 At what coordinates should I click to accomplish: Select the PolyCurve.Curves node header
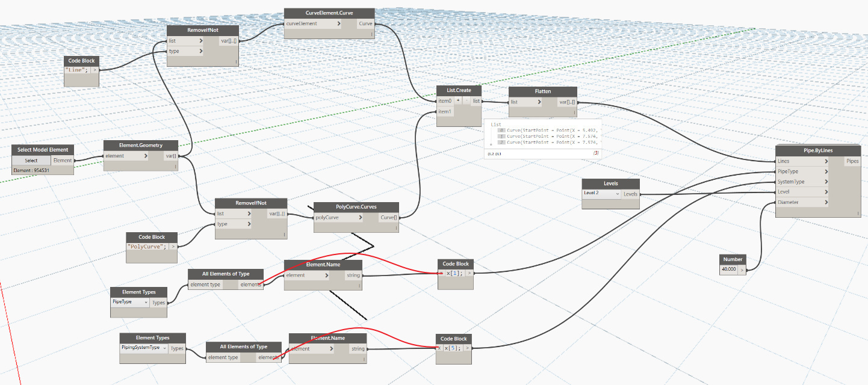pos(356,206)
